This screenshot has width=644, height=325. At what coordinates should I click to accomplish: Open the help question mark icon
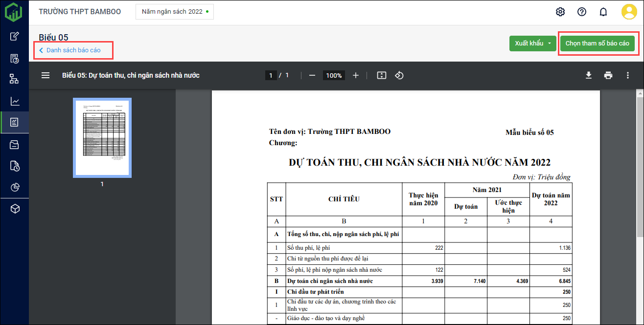point(582,12)
